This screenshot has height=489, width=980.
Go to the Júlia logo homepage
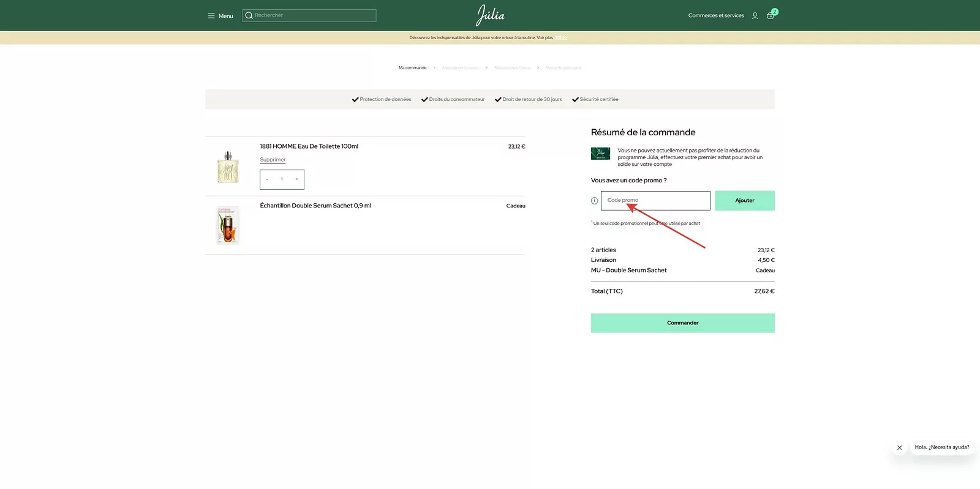pyautogui.click(x=490, y=15)
